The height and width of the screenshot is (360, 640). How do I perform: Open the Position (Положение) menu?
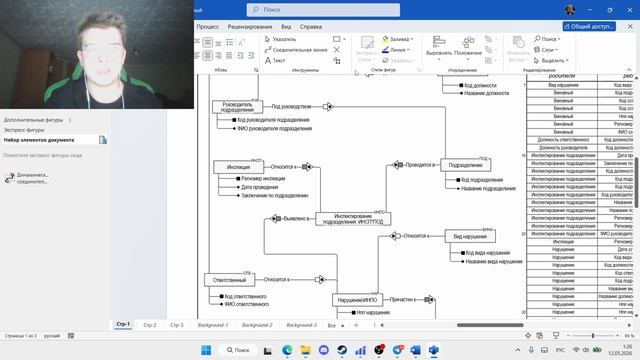(x=468, y=49)
